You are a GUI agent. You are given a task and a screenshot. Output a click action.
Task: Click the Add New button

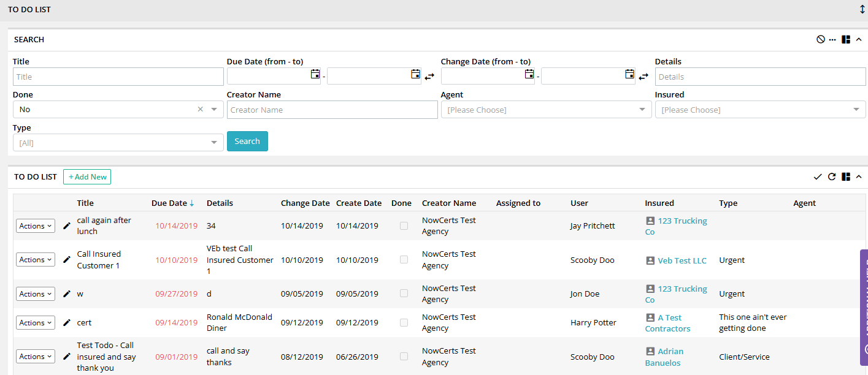(87, 176)
